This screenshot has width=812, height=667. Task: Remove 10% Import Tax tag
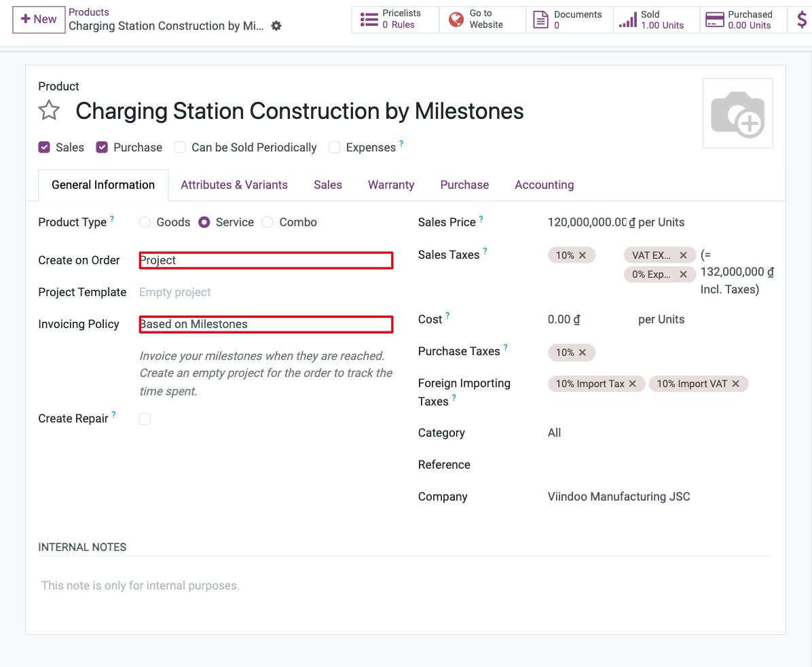(632, 384)
